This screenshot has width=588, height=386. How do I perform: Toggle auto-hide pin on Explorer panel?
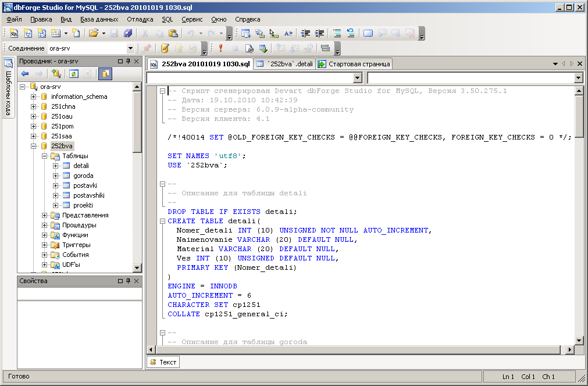128,61
